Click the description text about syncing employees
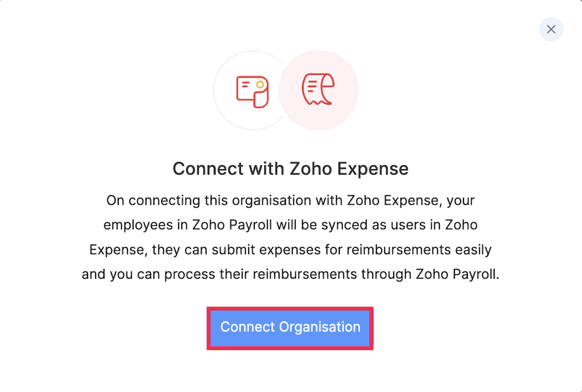582x392 pixels. (290, 225)
